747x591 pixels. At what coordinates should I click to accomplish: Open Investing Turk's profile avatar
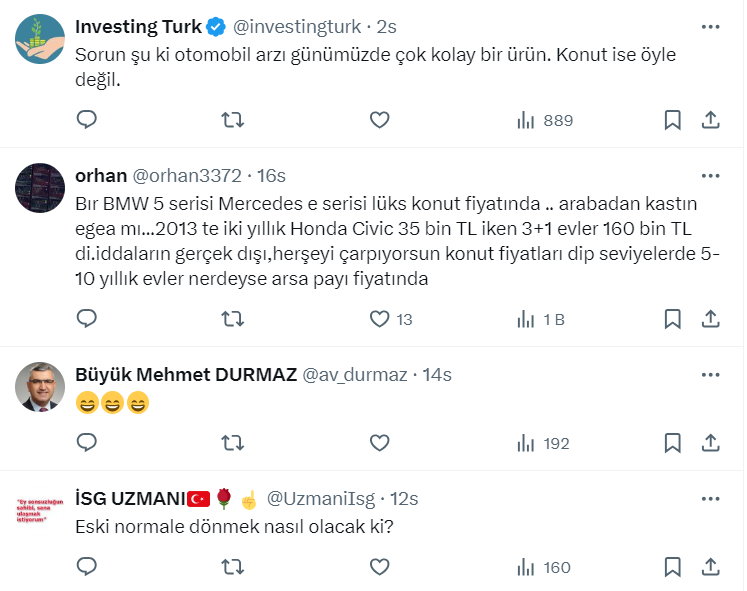pos(41,38)
